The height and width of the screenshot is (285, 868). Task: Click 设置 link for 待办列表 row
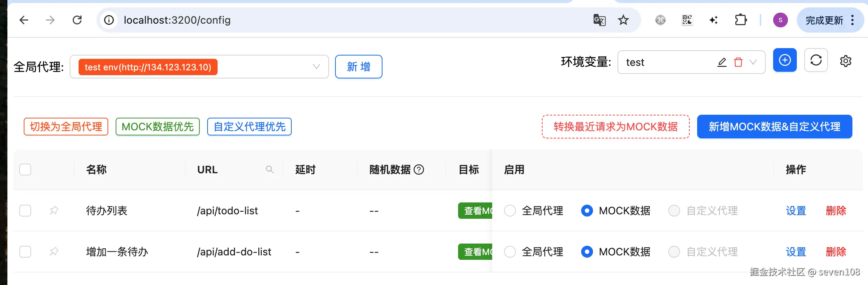pos(796,211)
